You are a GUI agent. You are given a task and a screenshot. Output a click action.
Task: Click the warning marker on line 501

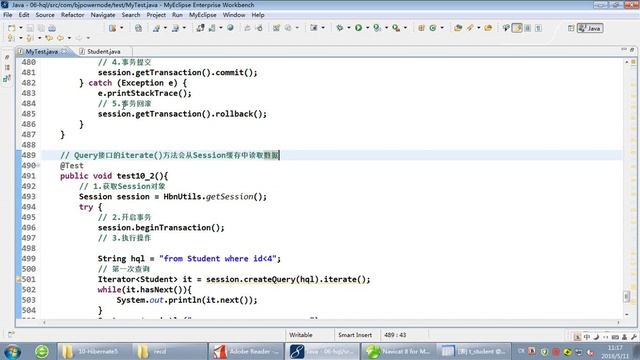point(18,279)
